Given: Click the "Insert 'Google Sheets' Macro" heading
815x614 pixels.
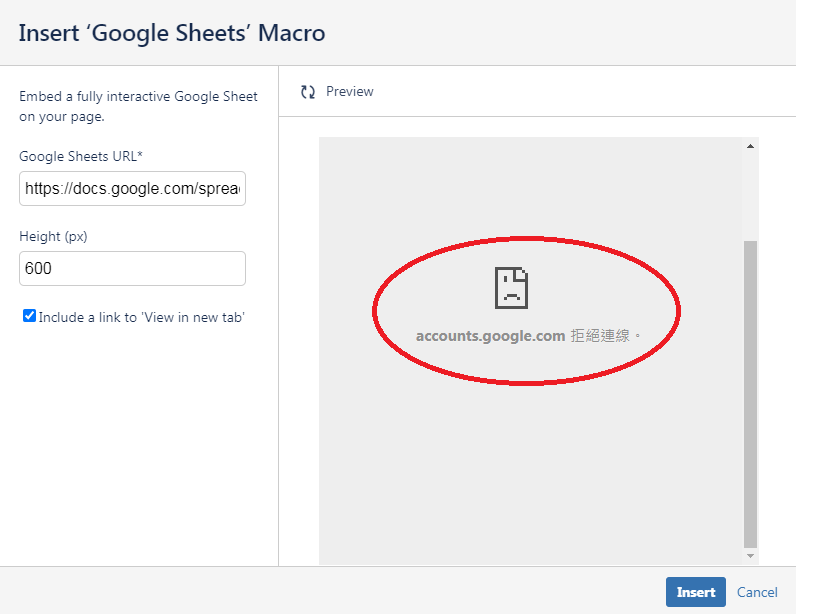Looking at the screenshot, I should pyautogui.click(x=172, y=33).
